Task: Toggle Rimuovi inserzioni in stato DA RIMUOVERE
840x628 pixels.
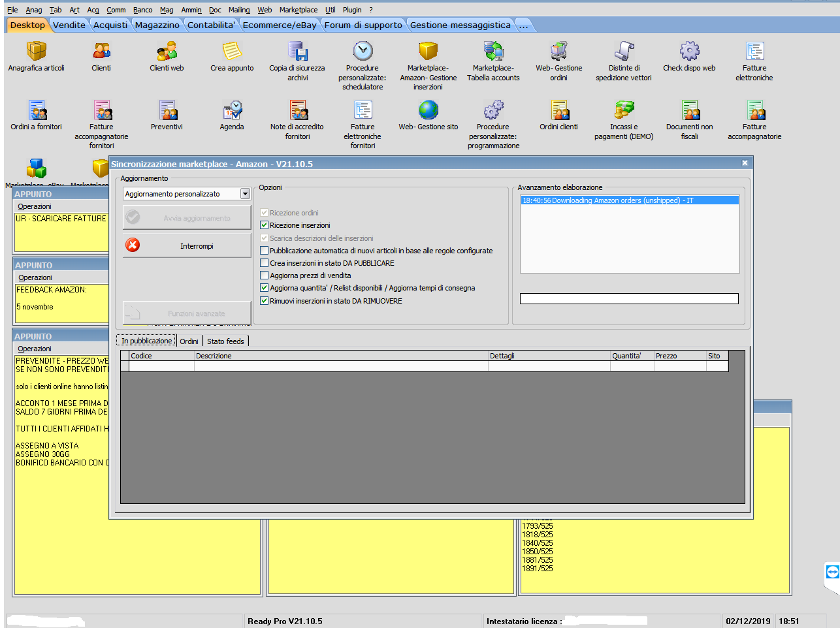Action: [264, 301]
